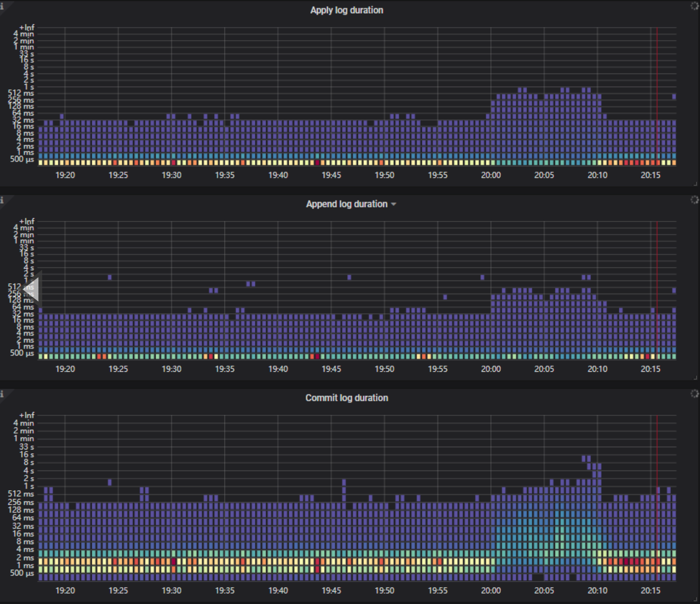Click the 19:20 time label under Apply log duration
The width and height of the screenshot is (700, 604).
pos(65,175)
